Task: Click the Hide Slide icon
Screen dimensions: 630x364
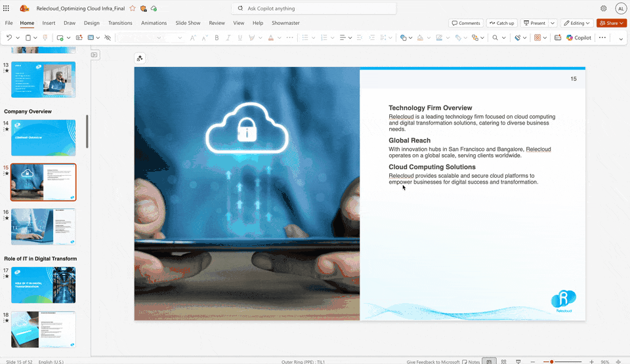Action: click(x=108, y=37)
